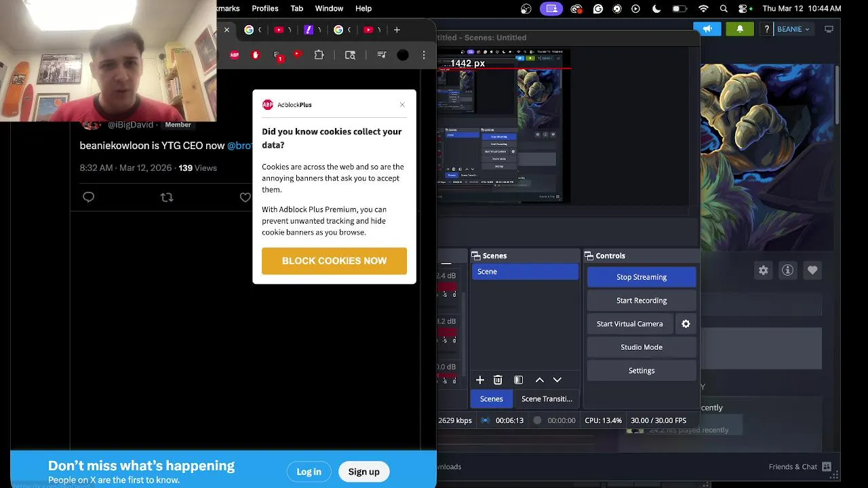Open Chrome's three-dot menu
This screenshot has width=868, height=488.
click(424, 55)
